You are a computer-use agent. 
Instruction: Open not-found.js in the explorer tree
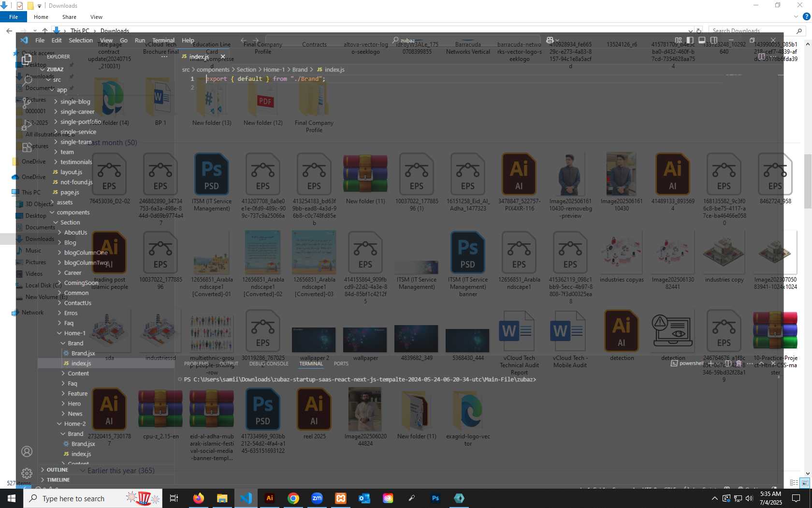pyautogui.click(x=76, y=182)
